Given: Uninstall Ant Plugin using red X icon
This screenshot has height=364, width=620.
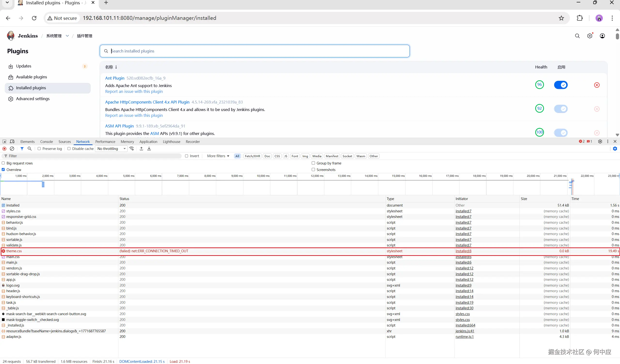Looking at the screenshot, I should click(597, 85).
